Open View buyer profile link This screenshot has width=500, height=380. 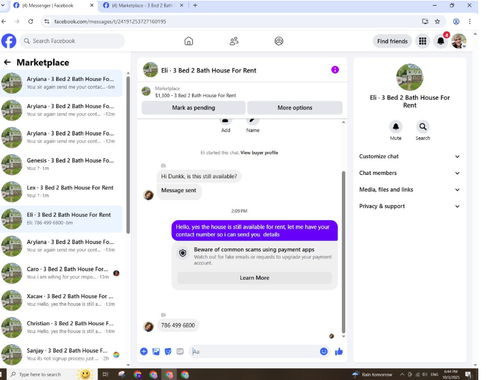point(259,153)
